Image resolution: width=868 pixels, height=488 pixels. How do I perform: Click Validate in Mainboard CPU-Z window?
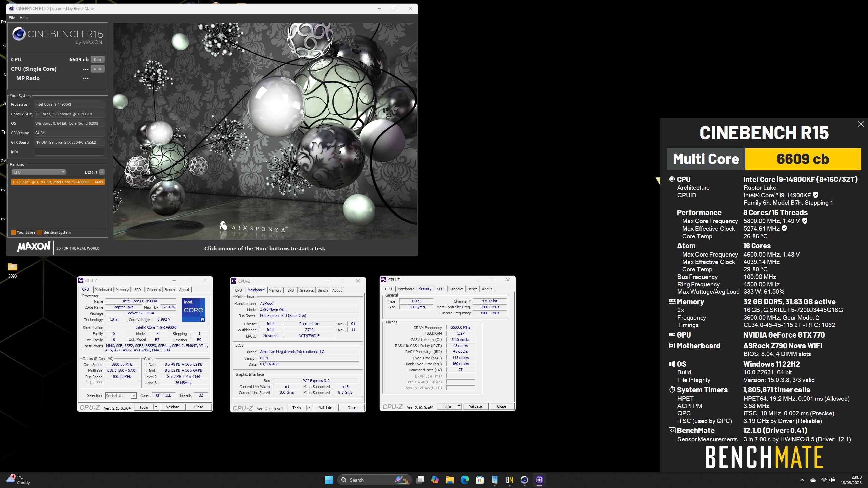click(325, 408)
